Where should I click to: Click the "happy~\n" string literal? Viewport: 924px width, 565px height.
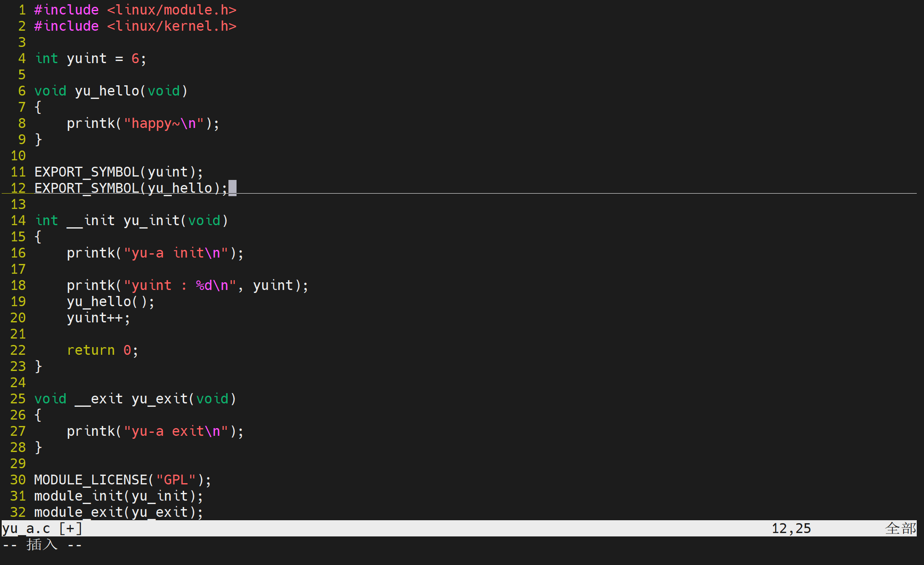click(x=164, y=123)
